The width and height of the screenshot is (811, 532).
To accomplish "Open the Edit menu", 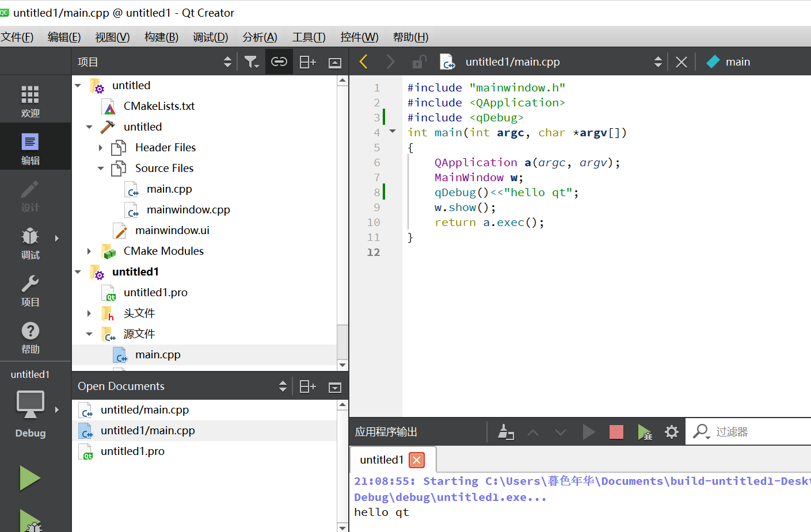I will tap(64, 37).
